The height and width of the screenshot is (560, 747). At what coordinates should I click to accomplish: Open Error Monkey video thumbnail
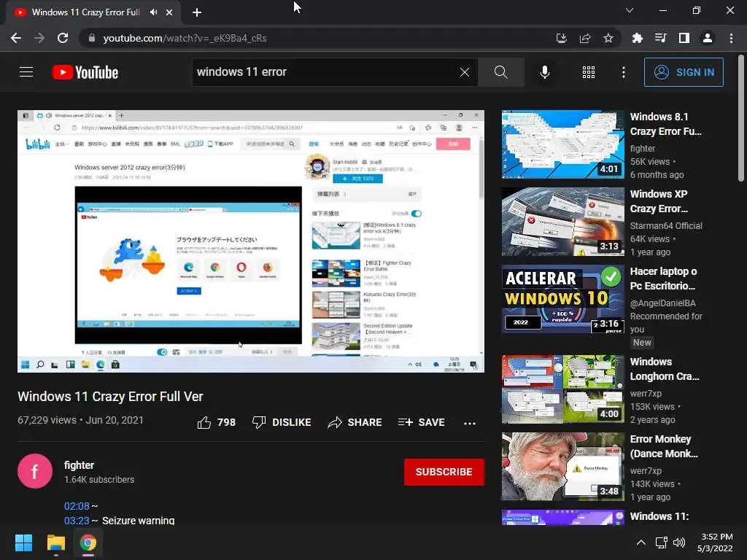pyautogui.click(x=562, y=466)
